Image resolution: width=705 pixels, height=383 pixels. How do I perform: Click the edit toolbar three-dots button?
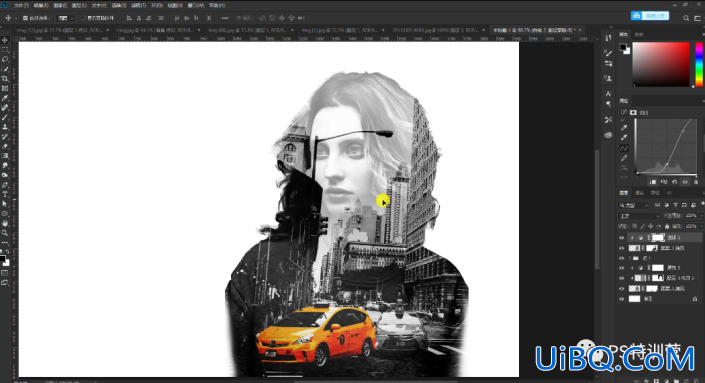click(5, 243)
